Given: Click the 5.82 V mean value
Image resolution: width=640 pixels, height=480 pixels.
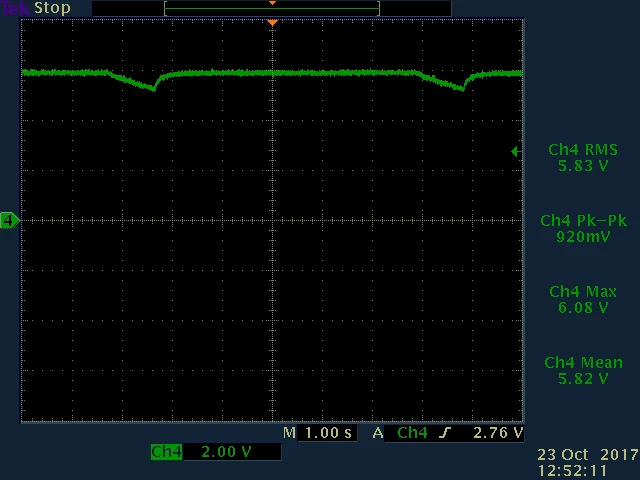Looking at the screenshot, I should point(583,379).
